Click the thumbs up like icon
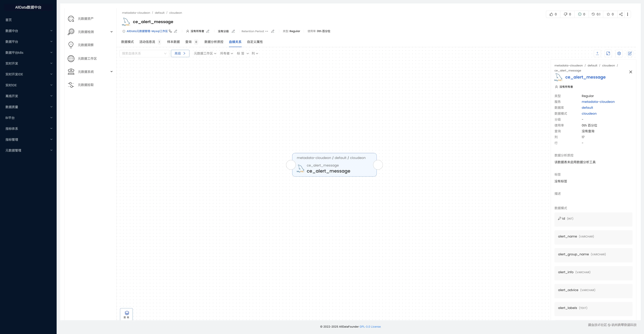 (551, 14)
